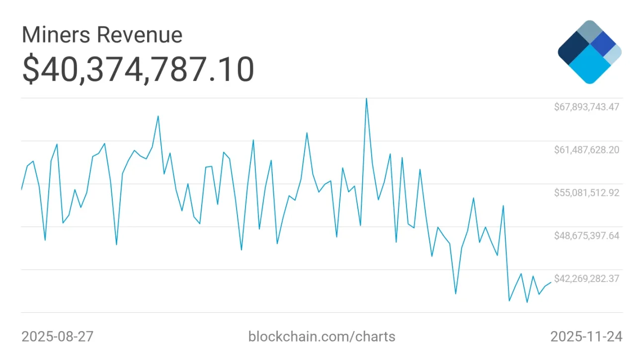This screenshot has height=362, width=644.
Task: Click the second-highest peak of the line
Action: [x=158, y=117]
